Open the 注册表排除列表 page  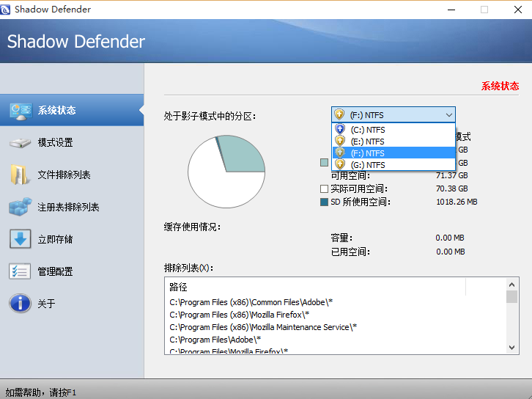point(69,208)
